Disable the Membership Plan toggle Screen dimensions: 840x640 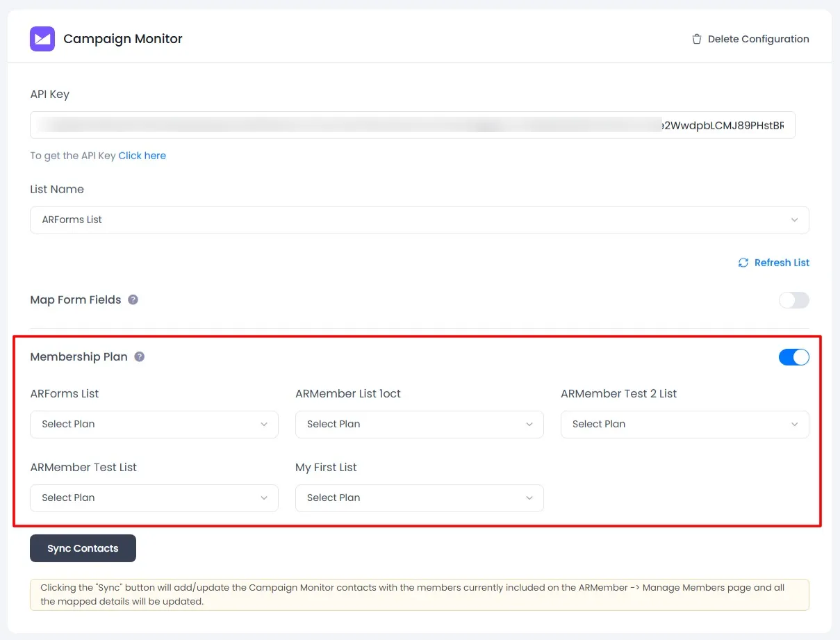coord(793,357)
